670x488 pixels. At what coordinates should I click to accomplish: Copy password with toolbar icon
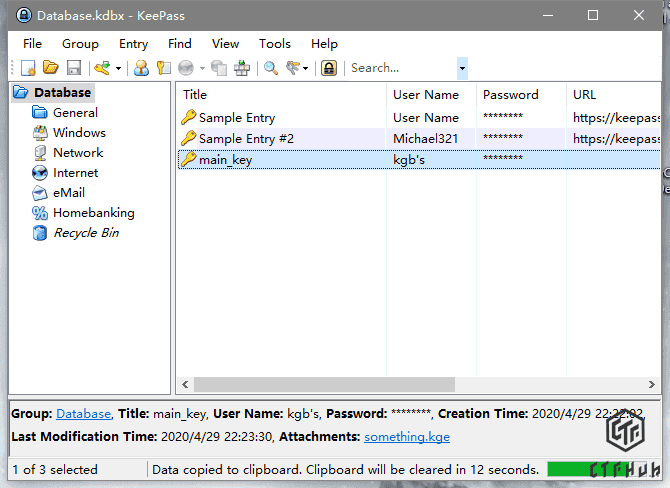tap(163, 68)
